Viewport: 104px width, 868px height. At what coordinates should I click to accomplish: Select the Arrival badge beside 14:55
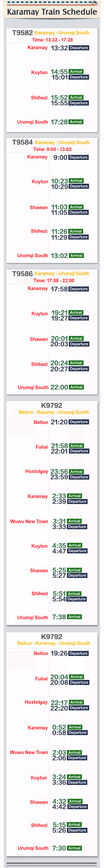click(76, 71)
